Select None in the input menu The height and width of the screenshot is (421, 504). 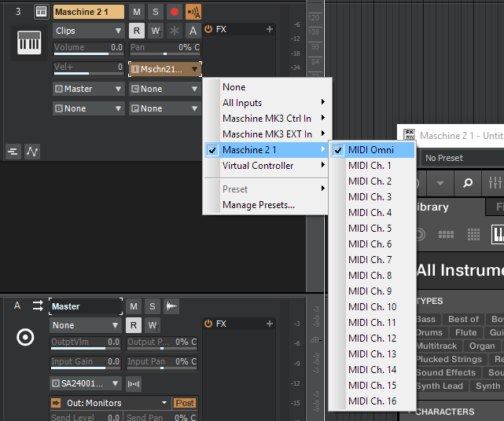click(x=266, y=87)
